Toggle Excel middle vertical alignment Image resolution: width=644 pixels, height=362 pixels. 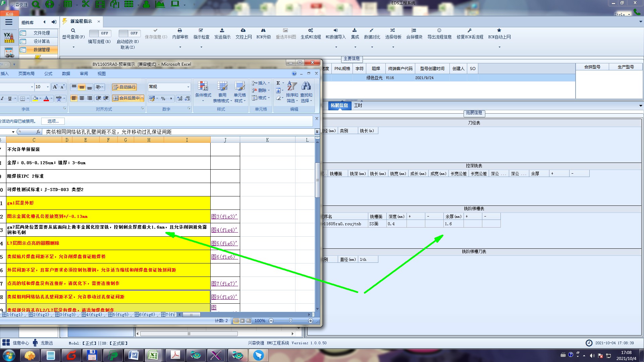point(82,87)
